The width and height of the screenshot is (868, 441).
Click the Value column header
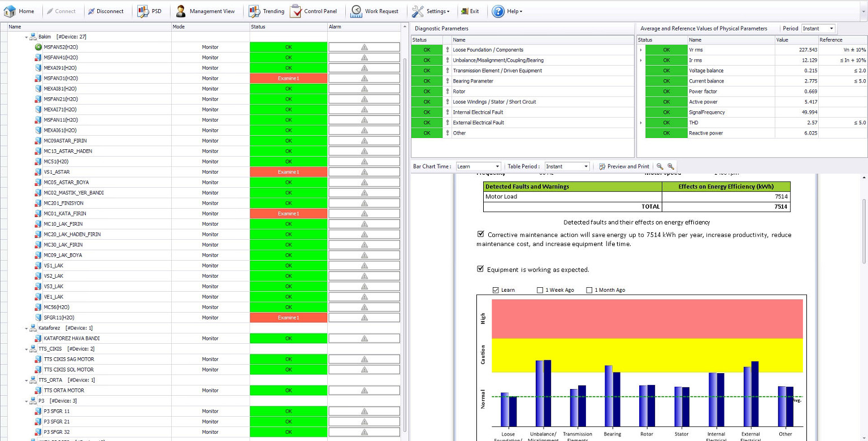796,40
